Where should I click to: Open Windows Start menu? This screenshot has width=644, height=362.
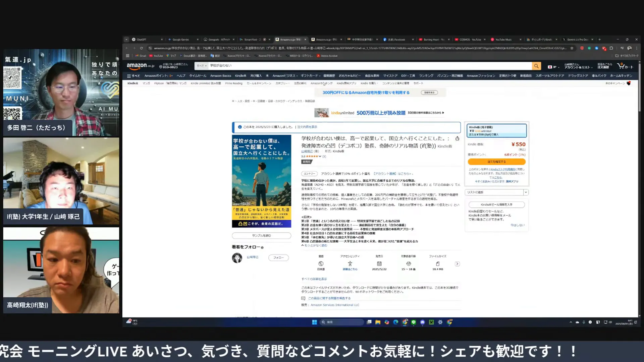point(314,322)
